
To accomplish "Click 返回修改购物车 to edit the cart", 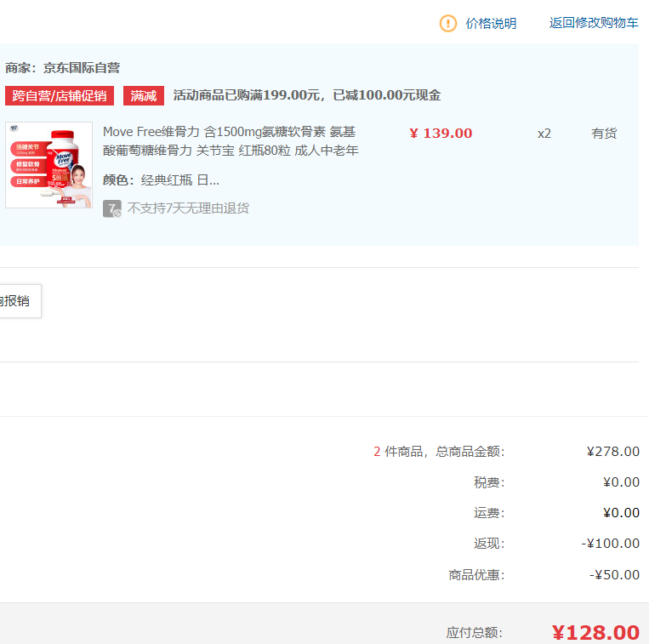I will tap(594, 23).
